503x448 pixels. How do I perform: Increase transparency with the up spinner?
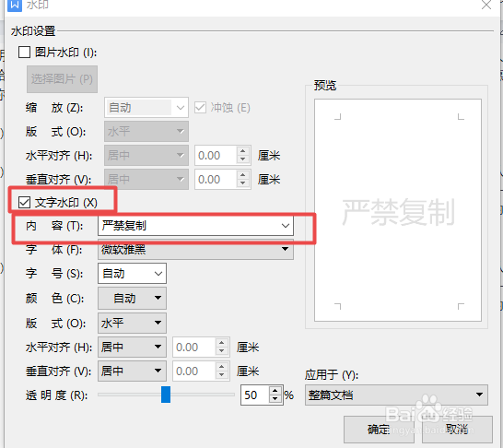(275, 391)
